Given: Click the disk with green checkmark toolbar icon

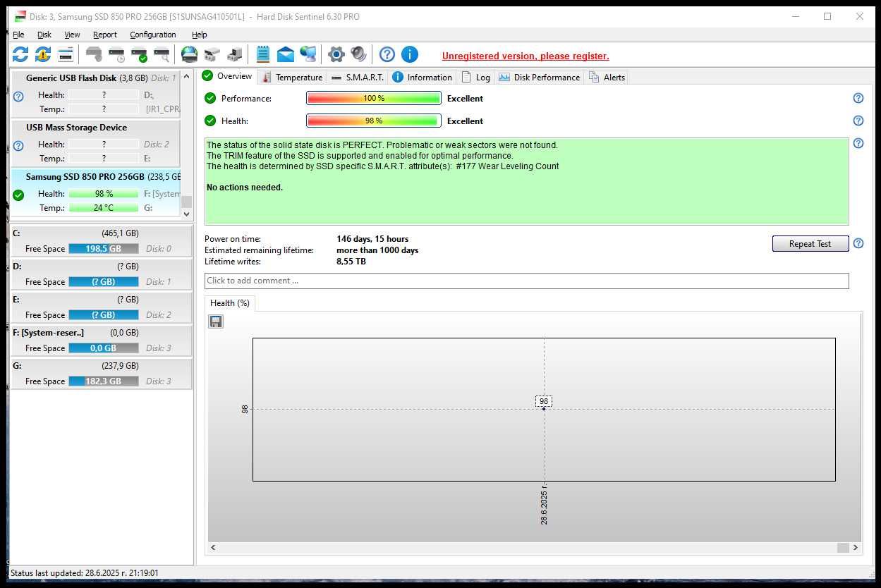Looking at the screenshot, I should coord(139,54).
